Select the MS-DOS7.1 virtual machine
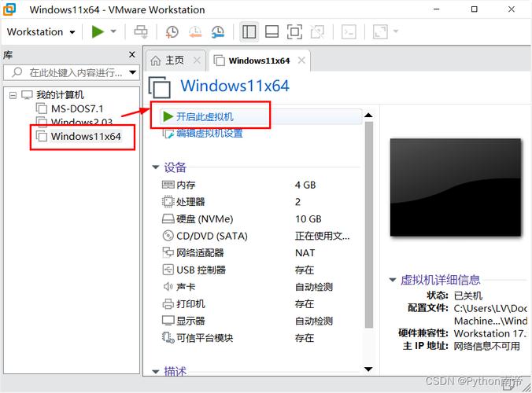Image resolution: width=532 pixels, height=393 pixels. (77, 108)
